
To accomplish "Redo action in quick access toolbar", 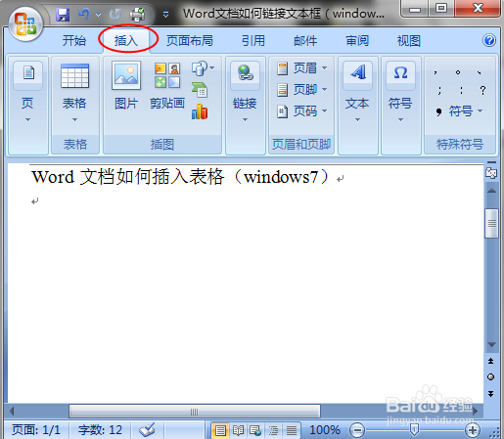I will (115, 15).
